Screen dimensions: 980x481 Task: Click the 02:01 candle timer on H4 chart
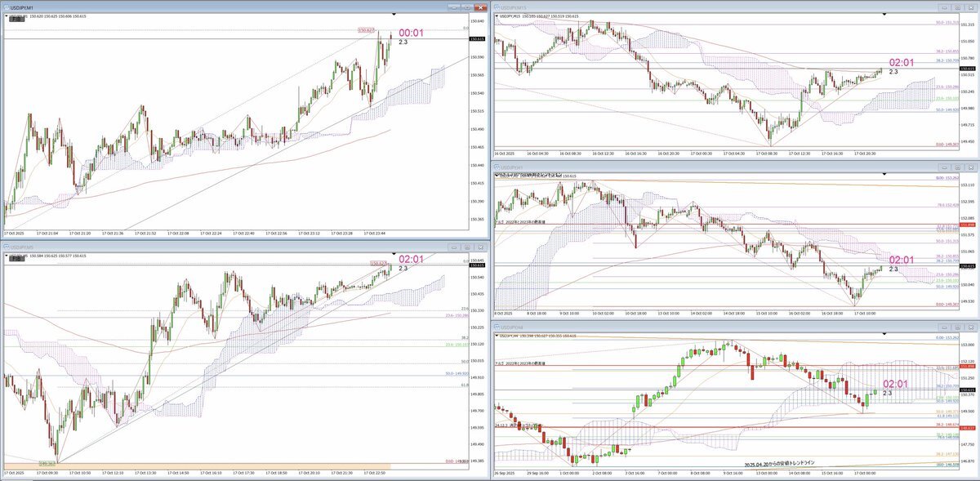point(896,383)
